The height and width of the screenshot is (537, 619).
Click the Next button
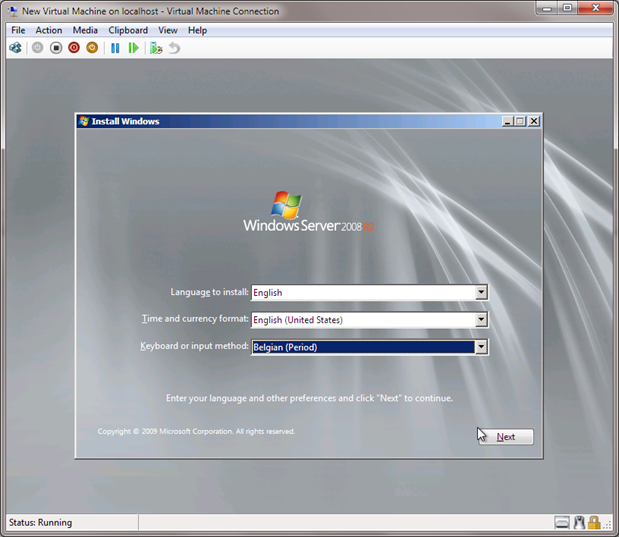506,437
